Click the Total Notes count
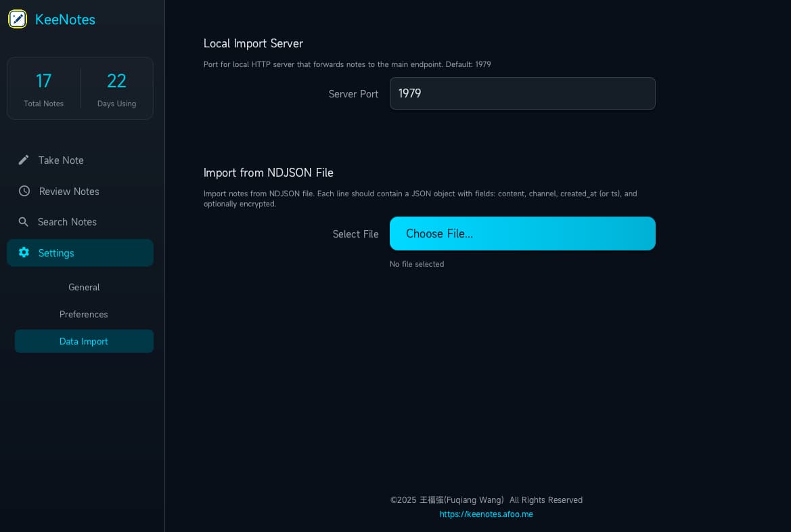This screenshot has height=532, width=791. coord(43,81)
